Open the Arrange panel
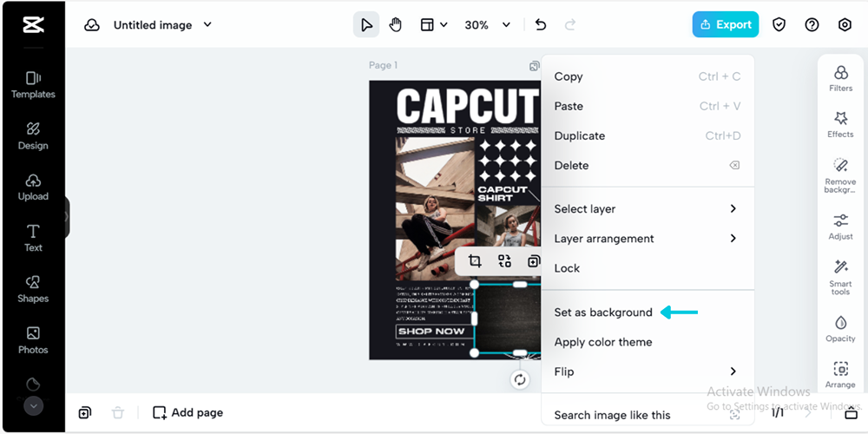This screenshot has width=868, height=434. (x=840, y=375)
